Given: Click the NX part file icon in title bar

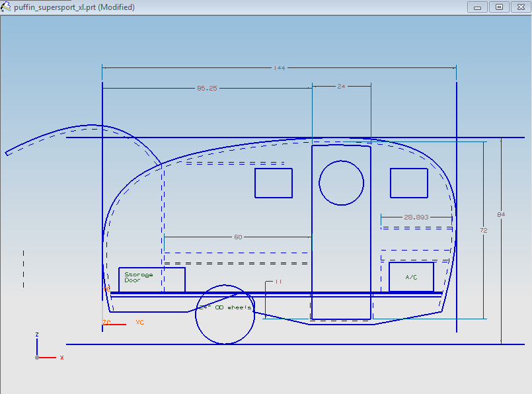Looking at the screenshot, I should (6, 7).
